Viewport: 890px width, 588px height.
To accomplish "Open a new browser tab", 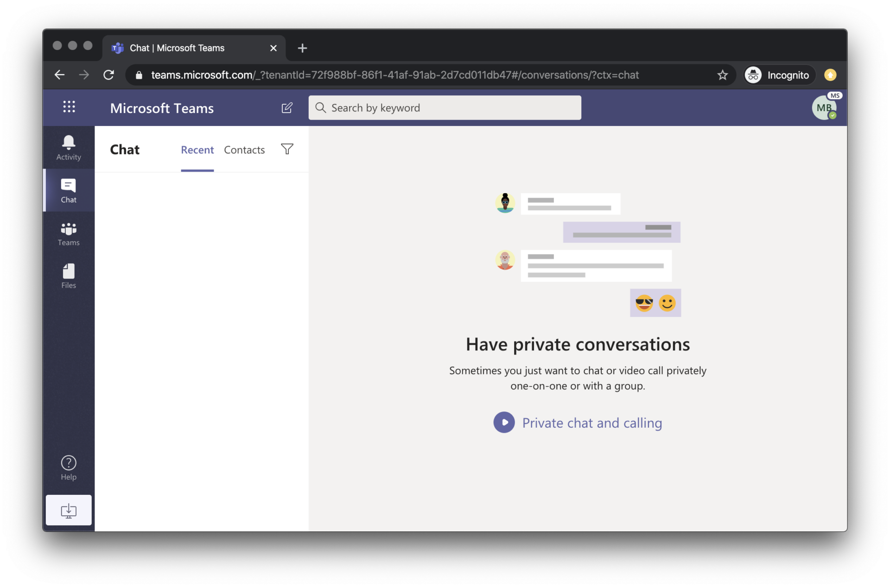I will pyautogui.click(x=302, y=48).
